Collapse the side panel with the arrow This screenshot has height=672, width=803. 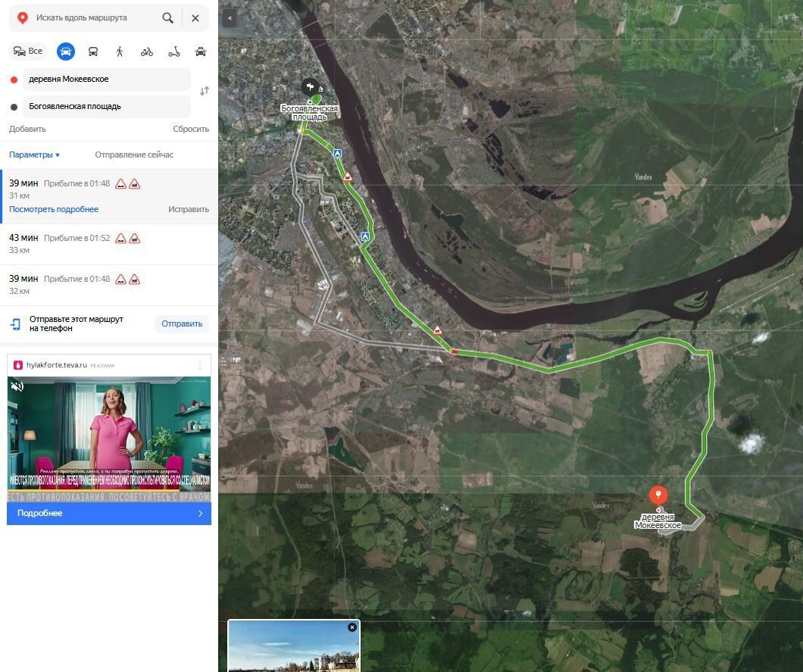pos(230,18)
